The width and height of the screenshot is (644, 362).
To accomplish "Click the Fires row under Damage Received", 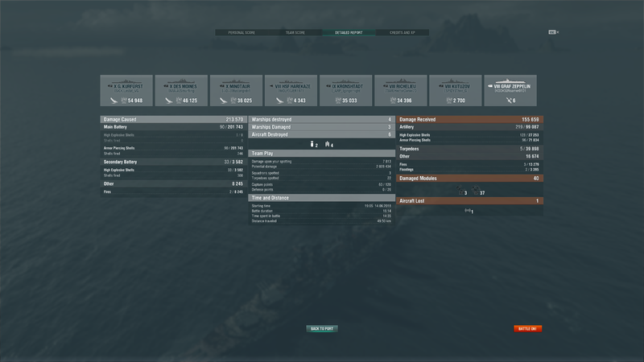I will 469,165.
